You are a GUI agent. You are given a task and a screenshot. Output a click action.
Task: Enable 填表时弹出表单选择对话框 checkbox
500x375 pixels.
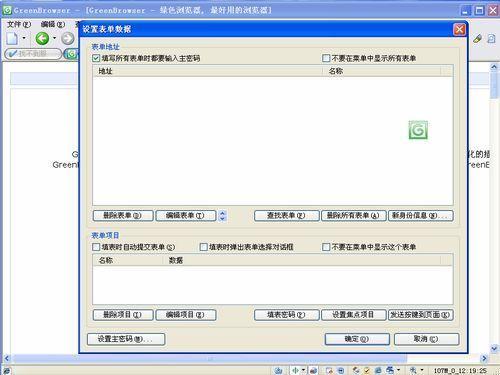[x=203, y=247]
